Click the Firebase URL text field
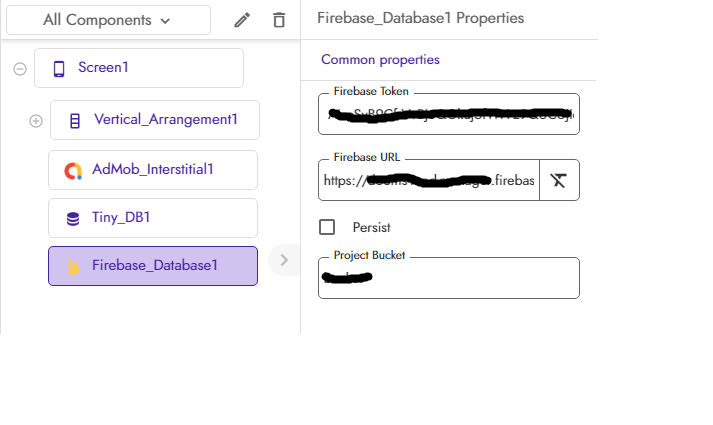 pos(429,180)
